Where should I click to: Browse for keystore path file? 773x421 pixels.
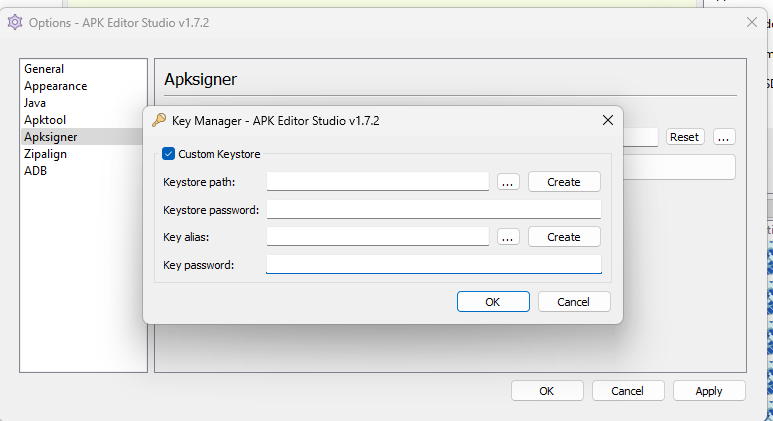tap(508, 182)
